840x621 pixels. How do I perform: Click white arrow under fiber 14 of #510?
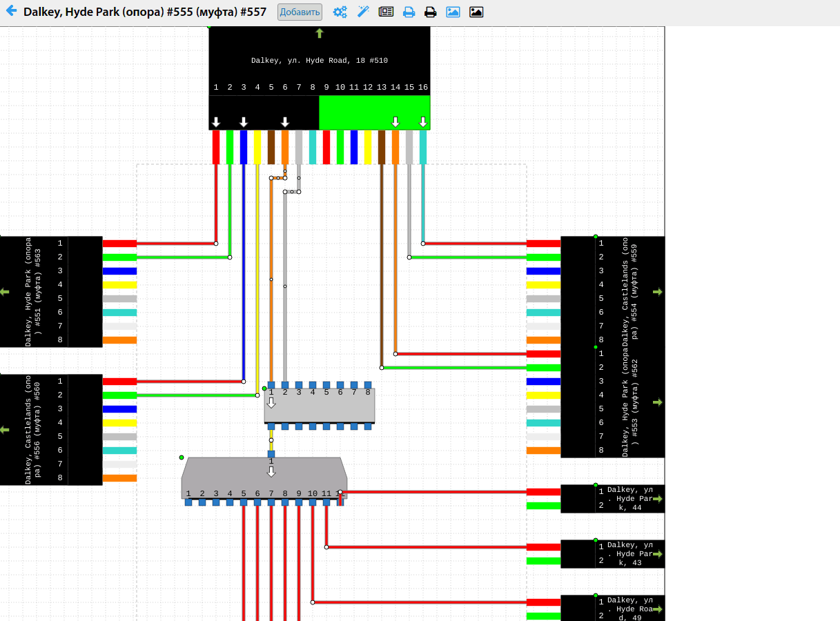coord(395,122)
